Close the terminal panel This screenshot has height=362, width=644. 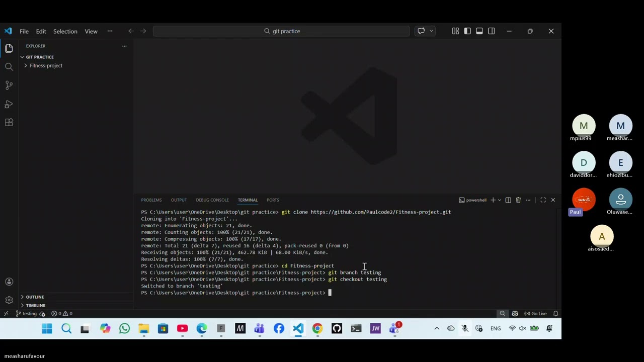click(553, 200)
